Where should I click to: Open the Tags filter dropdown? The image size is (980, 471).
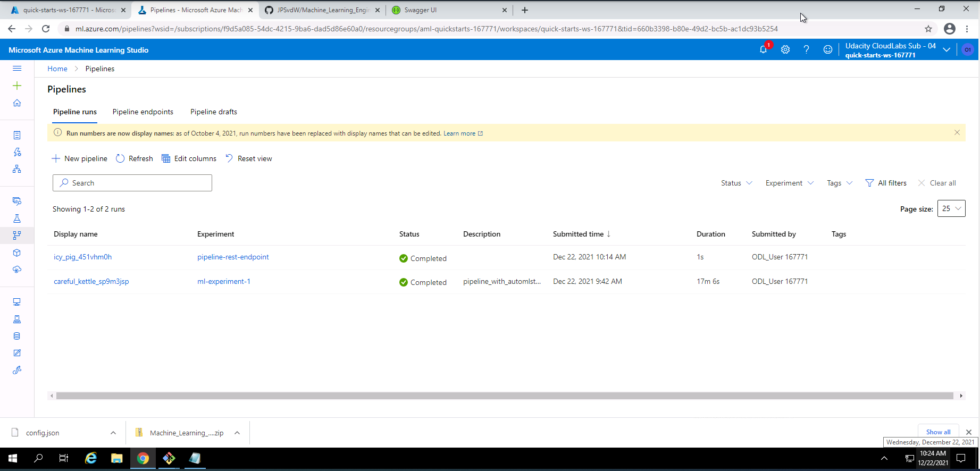click(840, 183)
